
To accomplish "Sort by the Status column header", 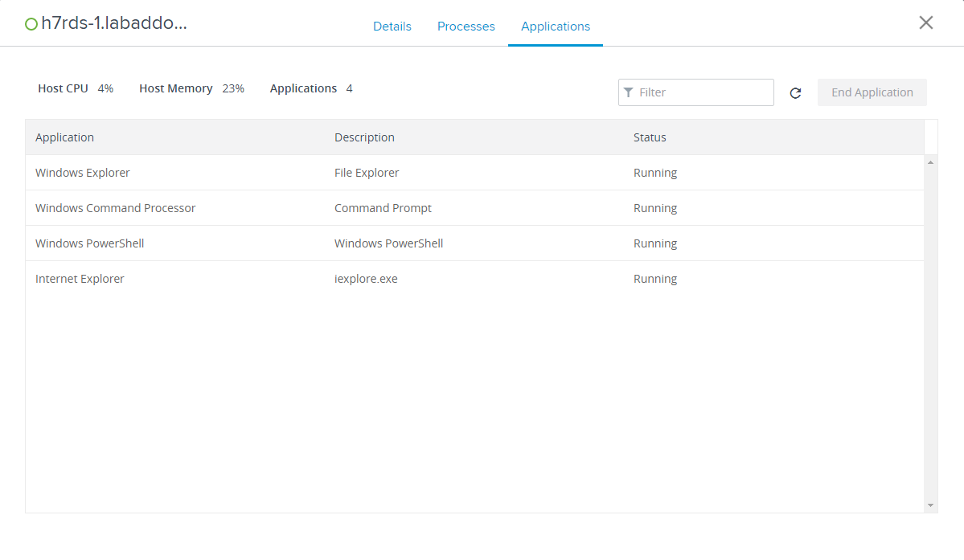I will tap(650, 137).
